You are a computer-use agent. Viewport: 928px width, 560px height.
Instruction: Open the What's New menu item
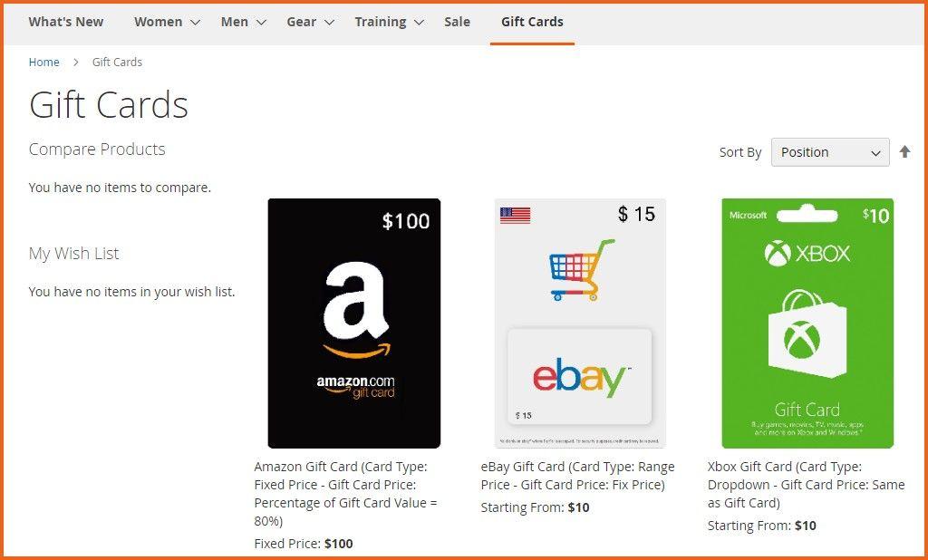point(66,22)
